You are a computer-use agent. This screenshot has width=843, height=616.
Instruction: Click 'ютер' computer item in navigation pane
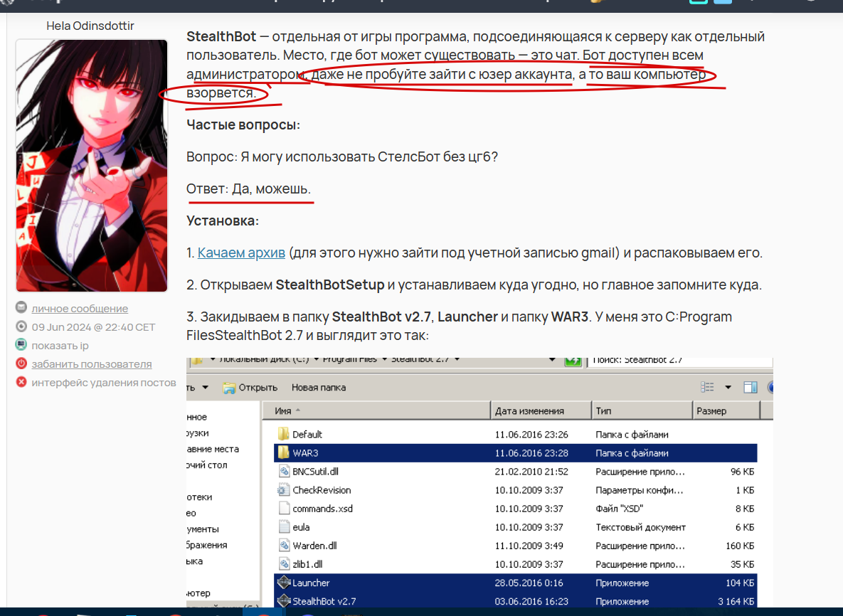(x=198, y=593)
